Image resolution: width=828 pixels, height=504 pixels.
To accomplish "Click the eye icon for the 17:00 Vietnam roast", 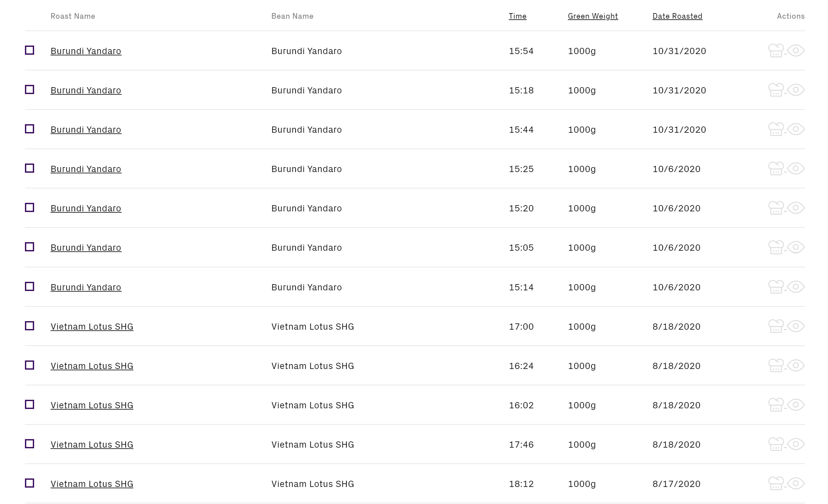I will (796, 326).
